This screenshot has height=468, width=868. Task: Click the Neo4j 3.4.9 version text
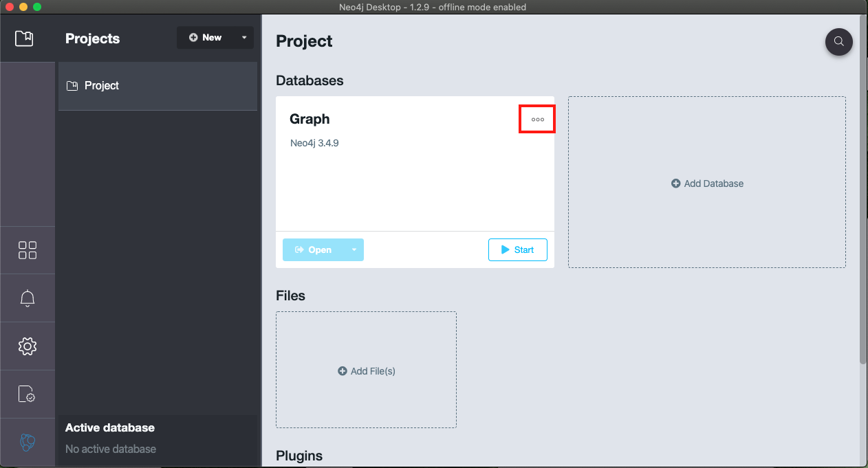314,144
